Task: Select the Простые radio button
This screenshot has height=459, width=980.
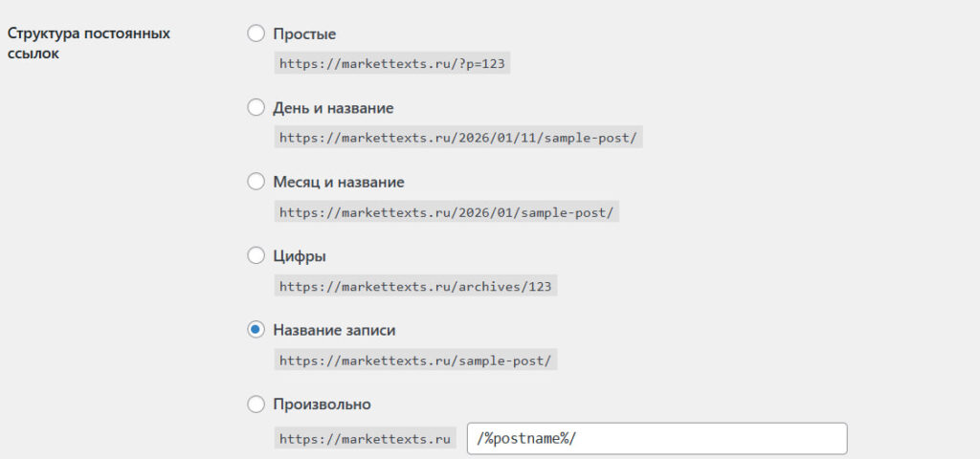Action: 256,33
